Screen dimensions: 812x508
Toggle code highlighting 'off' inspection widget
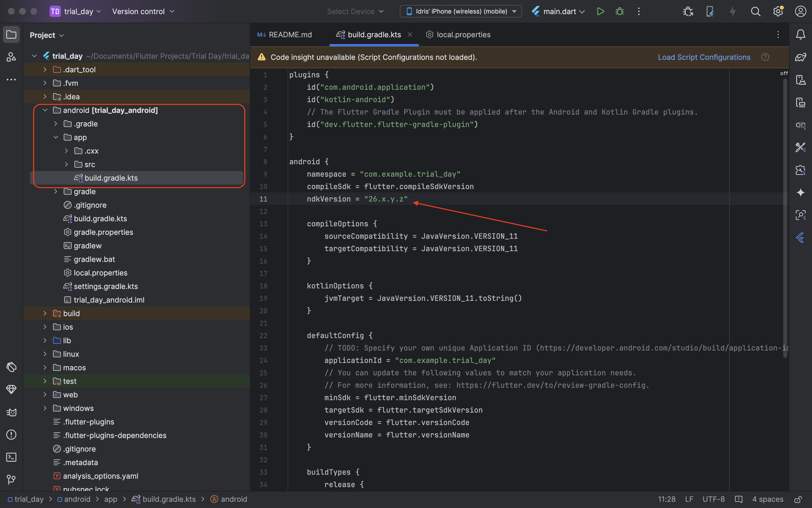click(x=784, y=73)
